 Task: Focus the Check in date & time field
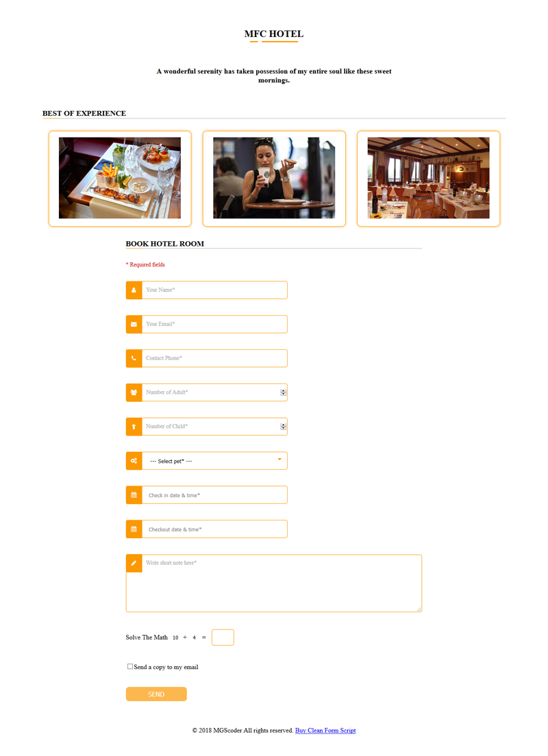(214, 495)
